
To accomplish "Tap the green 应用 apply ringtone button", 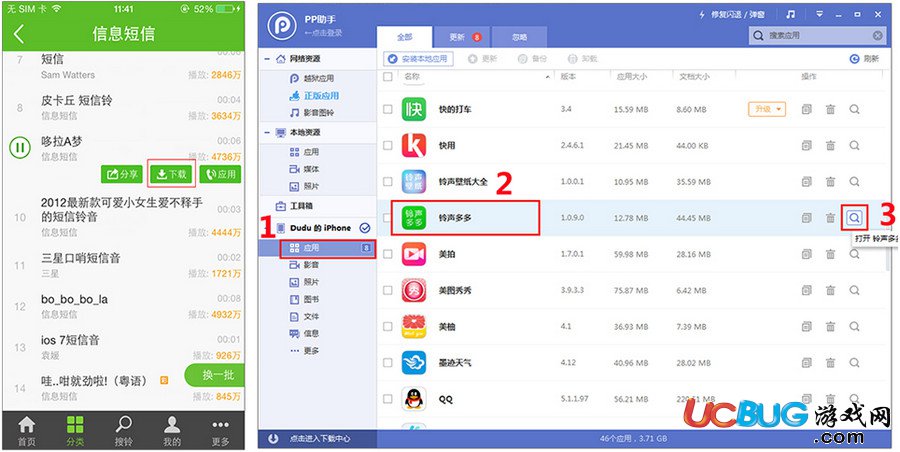I will pos(220,175).
